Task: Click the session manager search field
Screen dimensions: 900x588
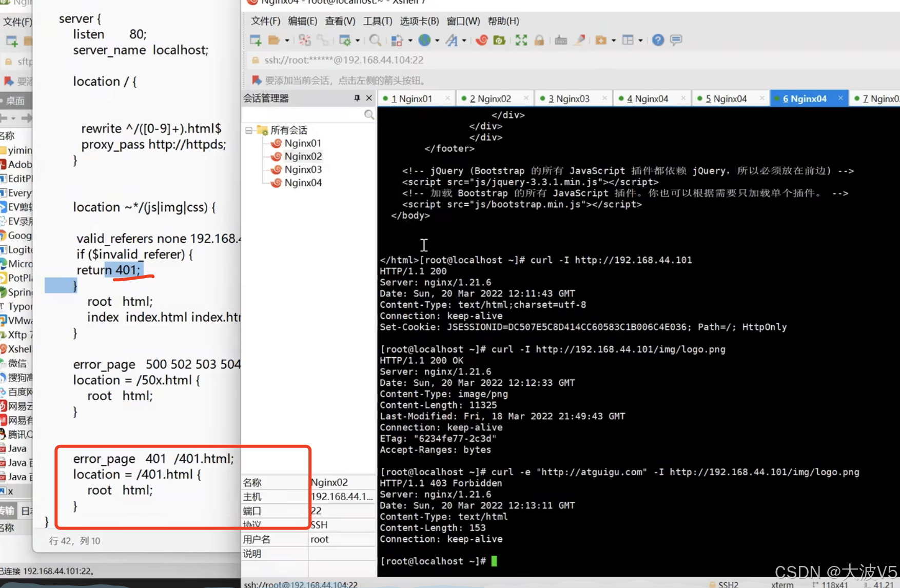Action: pos(303,114)
